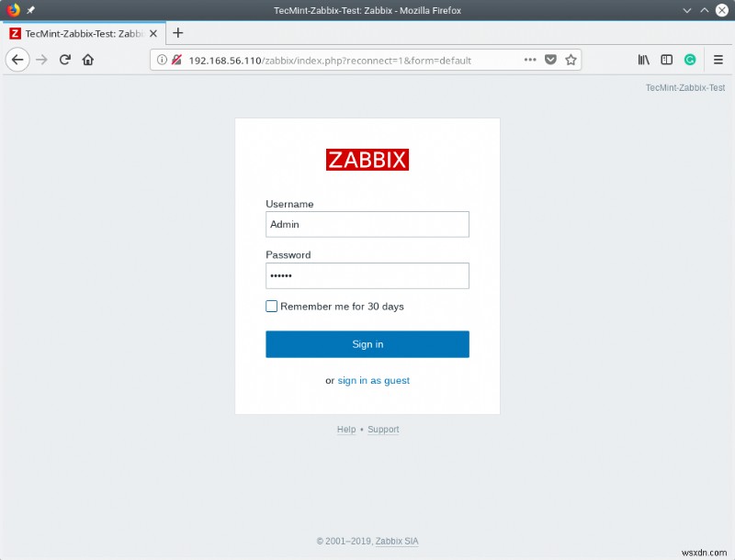Enable Remember me for 30 days
Screen dimensions: 735x560
(271, 307)
